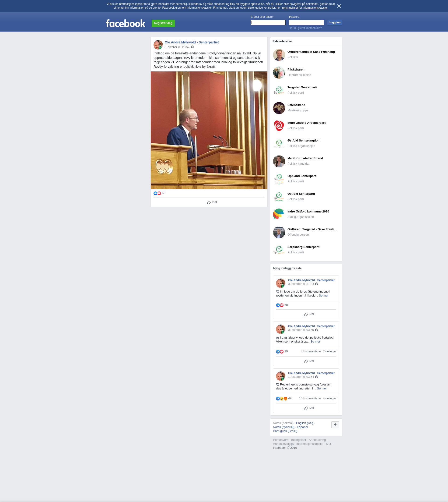448x502 pixels.
Task: Expand more languages with the plus button
Action: click(335, 425)
